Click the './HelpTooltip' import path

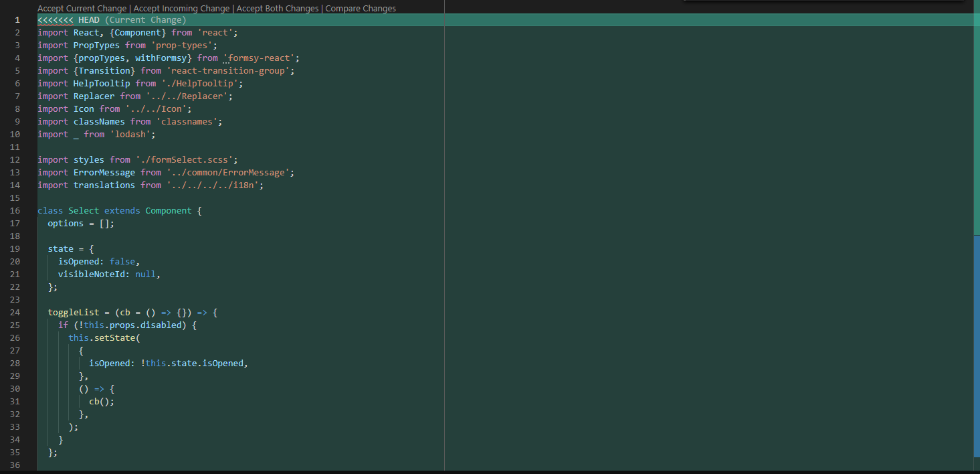point(199,84)
